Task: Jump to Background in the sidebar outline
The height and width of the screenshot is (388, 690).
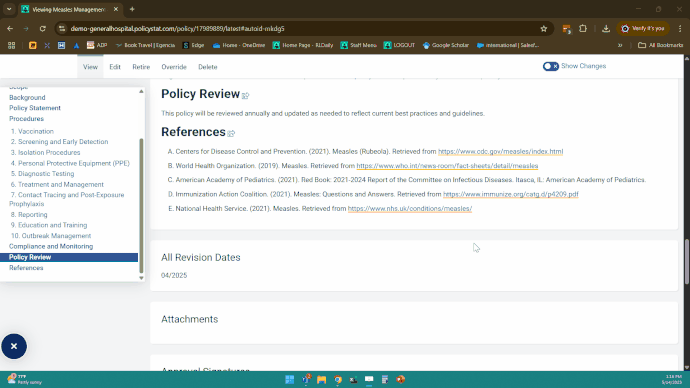Action: point(27,98)
